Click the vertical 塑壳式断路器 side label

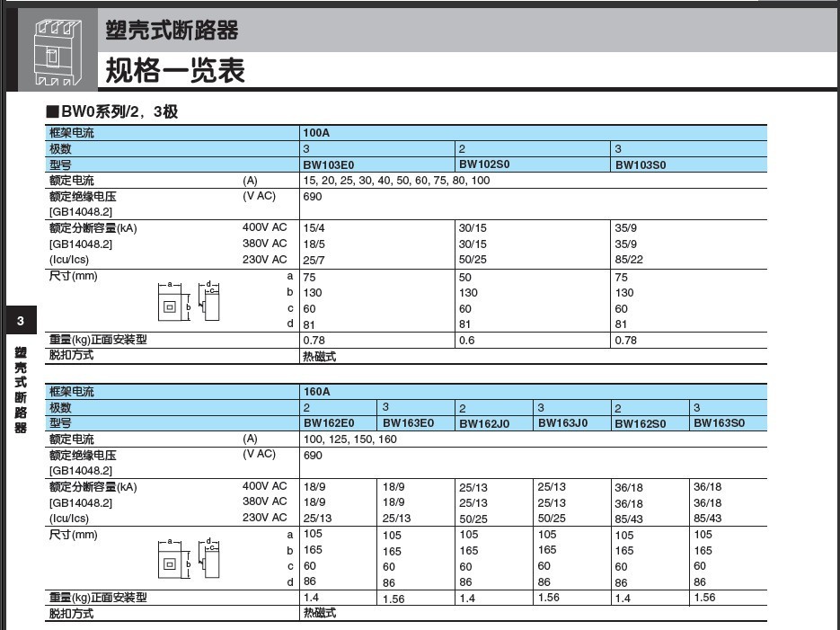tap(21, 389)
